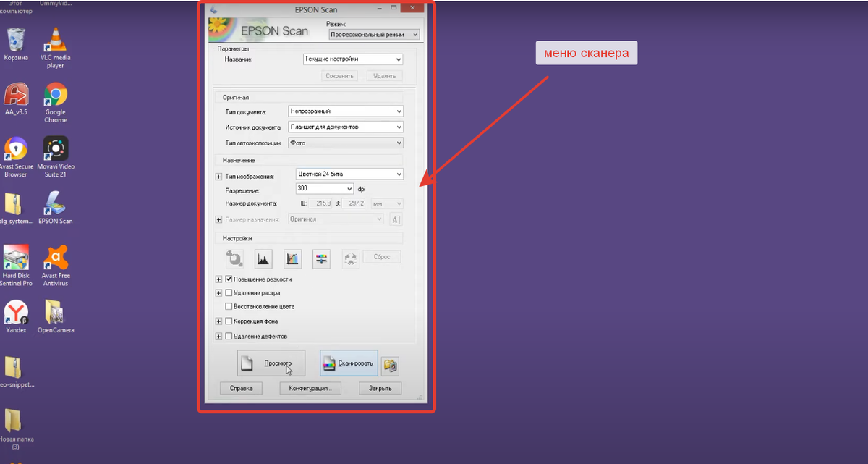
Task: Open the Recycle Bin (Корзина) desktop icon
Action: pyautogui.click(x=16, y=46)
